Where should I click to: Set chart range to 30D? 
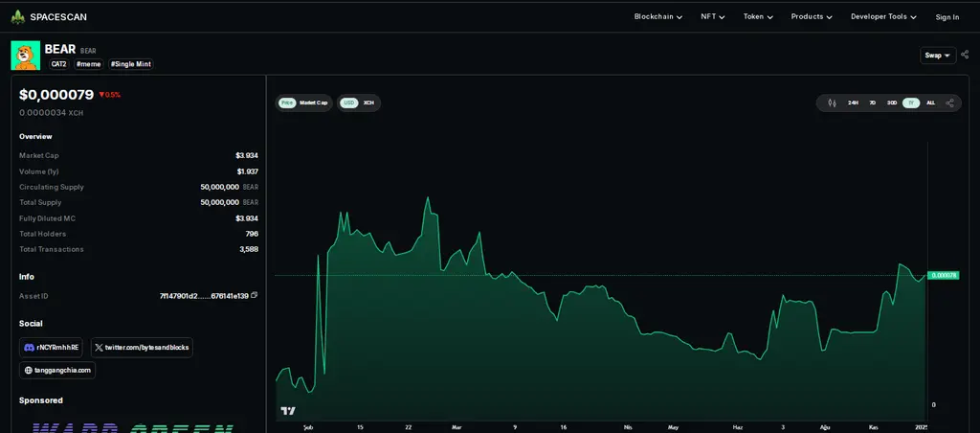[892, 103]
